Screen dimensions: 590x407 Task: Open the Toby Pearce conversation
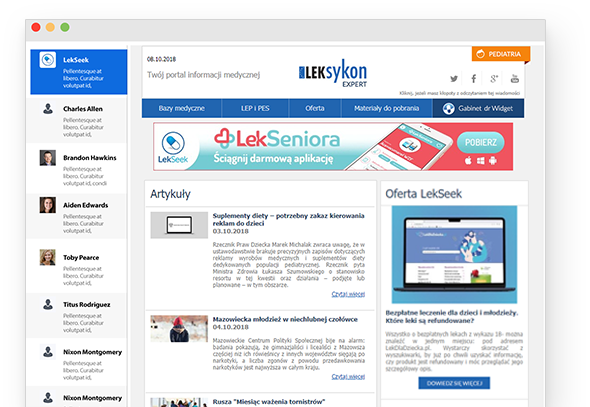77,266
